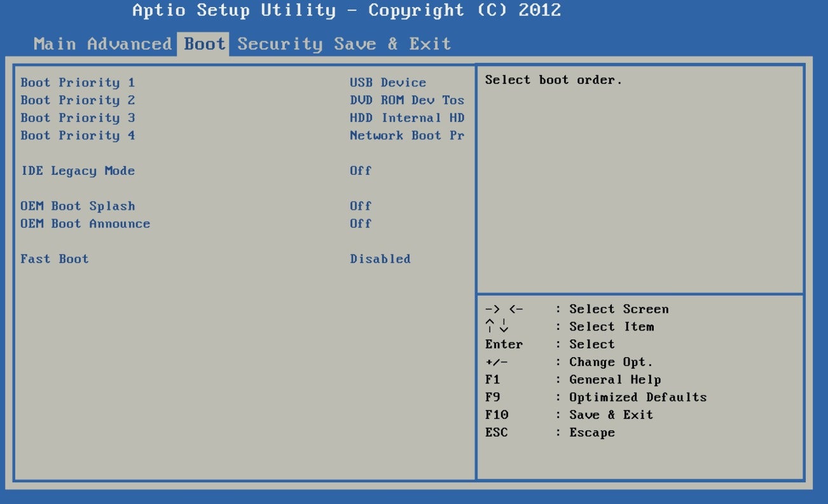The height and width of the screenshot is (504, 828).
Task: Enable the Fast Boot setting
Action: coord(53,259)
